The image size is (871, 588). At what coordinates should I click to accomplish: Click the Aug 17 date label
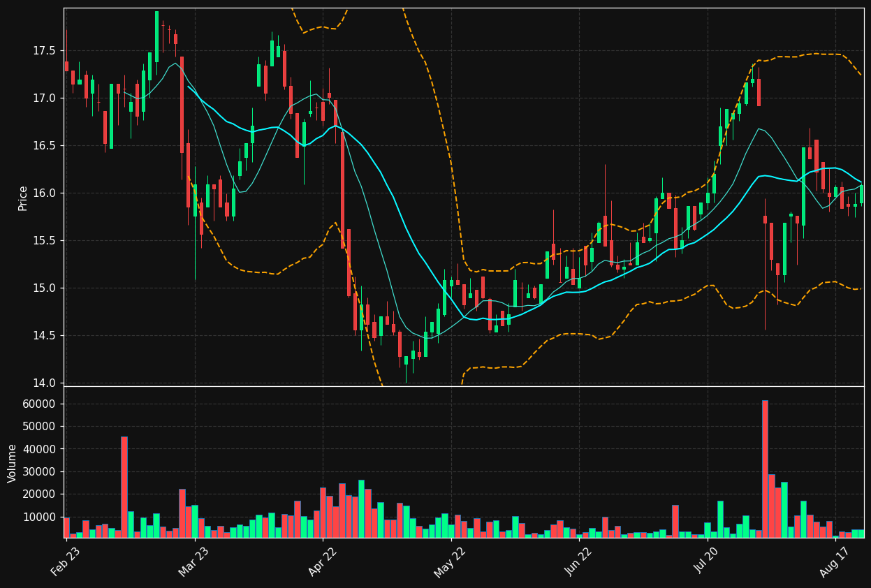[836, 561]
